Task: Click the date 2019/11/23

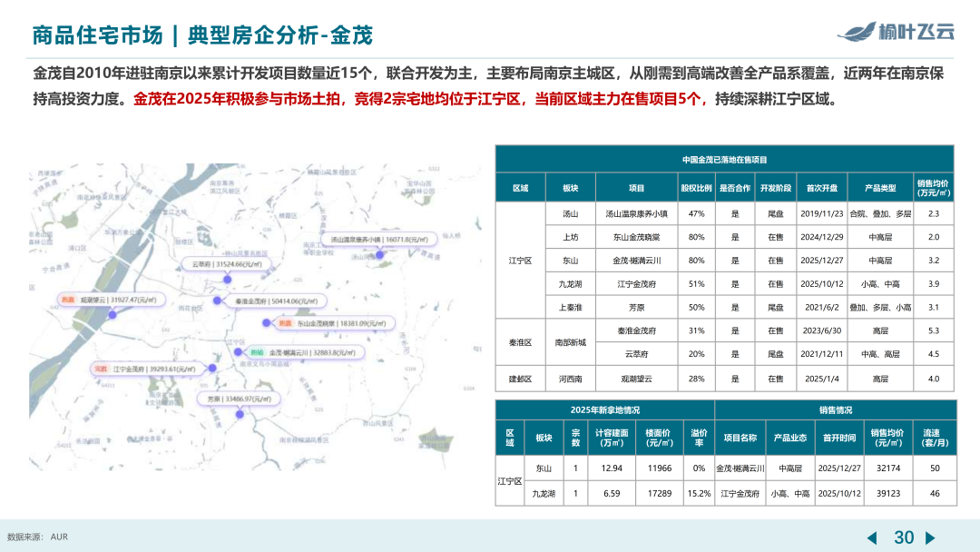Action: click(822, 213)
